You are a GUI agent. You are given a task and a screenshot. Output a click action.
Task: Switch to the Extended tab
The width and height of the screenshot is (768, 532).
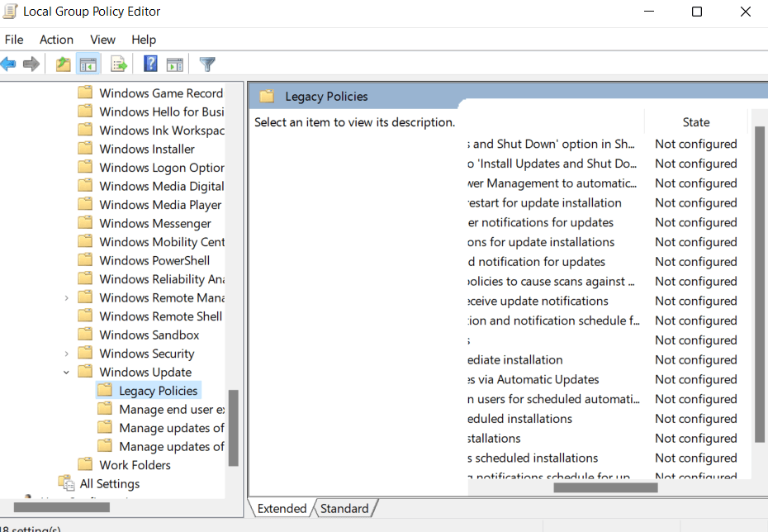[281, 508]
